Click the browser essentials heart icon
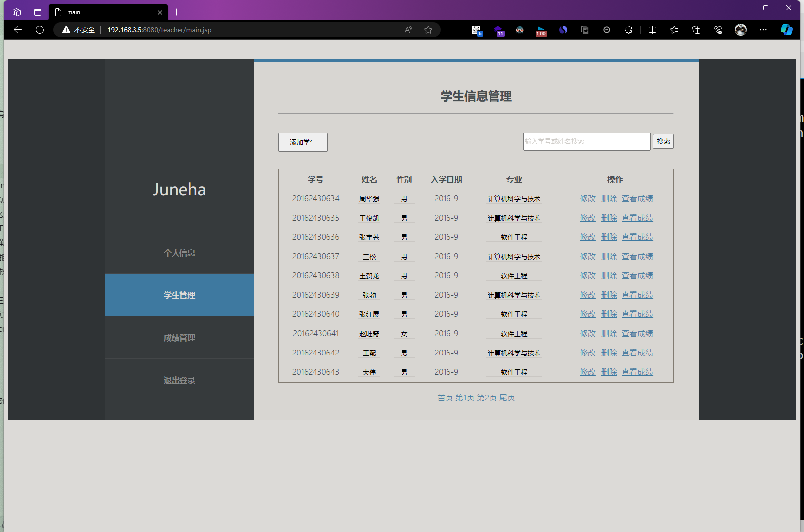The height and width of the screenshot is (532, 804). point(718,30)
